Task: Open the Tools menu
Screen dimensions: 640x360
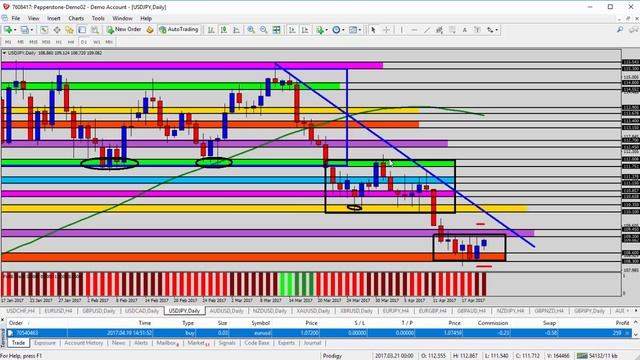Action: 98,18
